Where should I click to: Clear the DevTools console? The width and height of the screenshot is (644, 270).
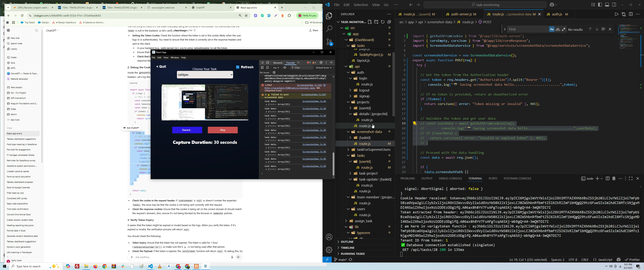coord(268,68)
